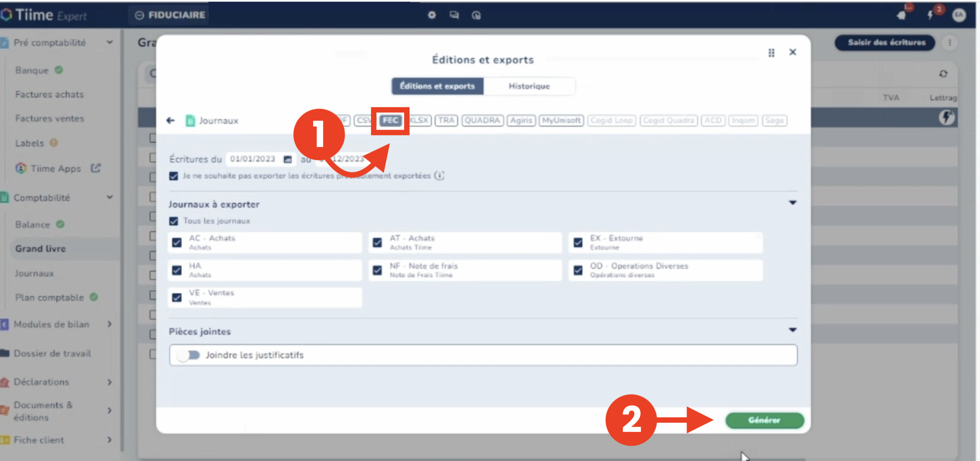Click the circle-minus icon beside FIDUCIAIRE
Viewport: 980px width, 461px height.
pos(140,15)
